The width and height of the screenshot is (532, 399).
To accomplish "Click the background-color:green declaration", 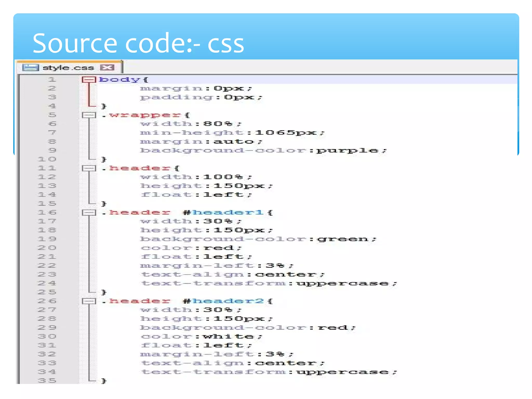I will [258, 239].
